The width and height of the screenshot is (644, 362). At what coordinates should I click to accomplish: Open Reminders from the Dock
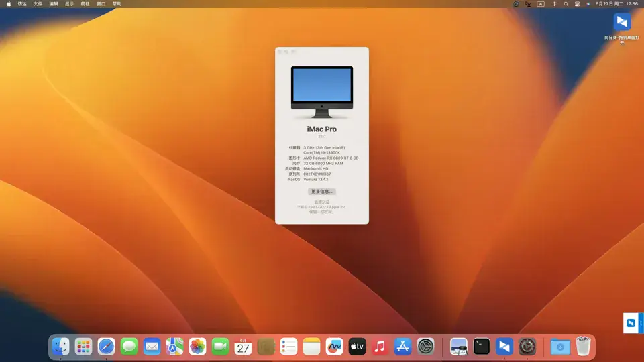(288, 347)
